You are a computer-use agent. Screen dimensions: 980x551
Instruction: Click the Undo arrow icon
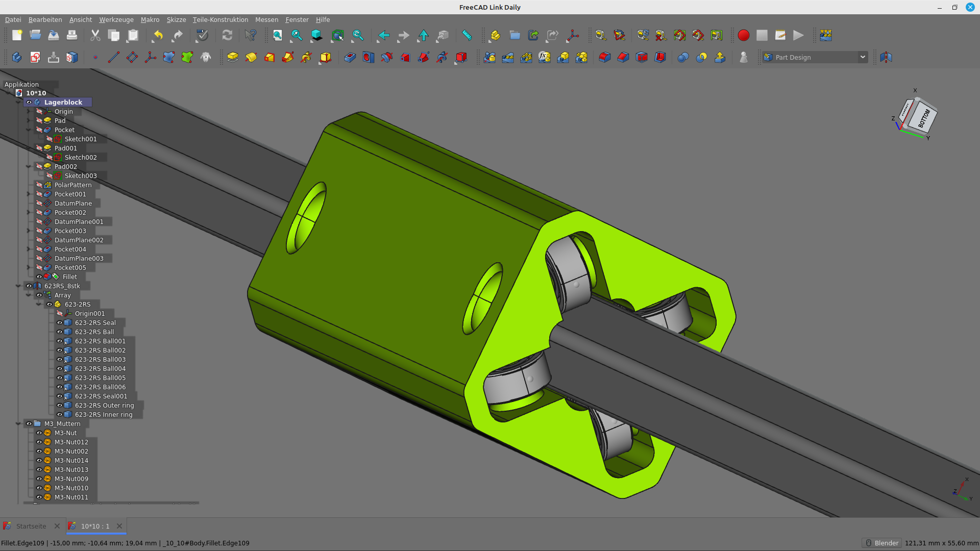coord(158,35)
